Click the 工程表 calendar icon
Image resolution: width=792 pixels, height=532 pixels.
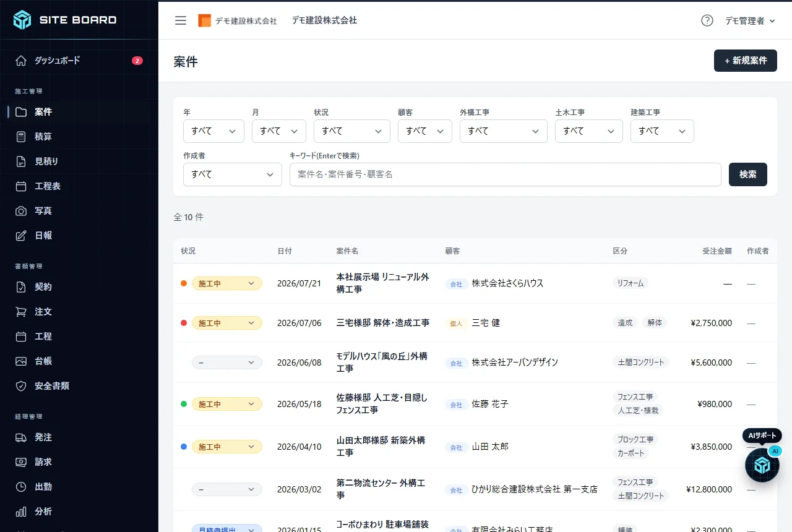click(x=21, y=186)
